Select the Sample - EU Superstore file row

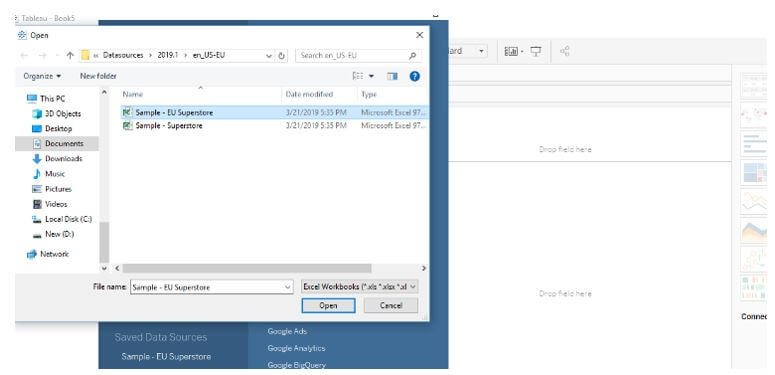click(x=274, y=112)
